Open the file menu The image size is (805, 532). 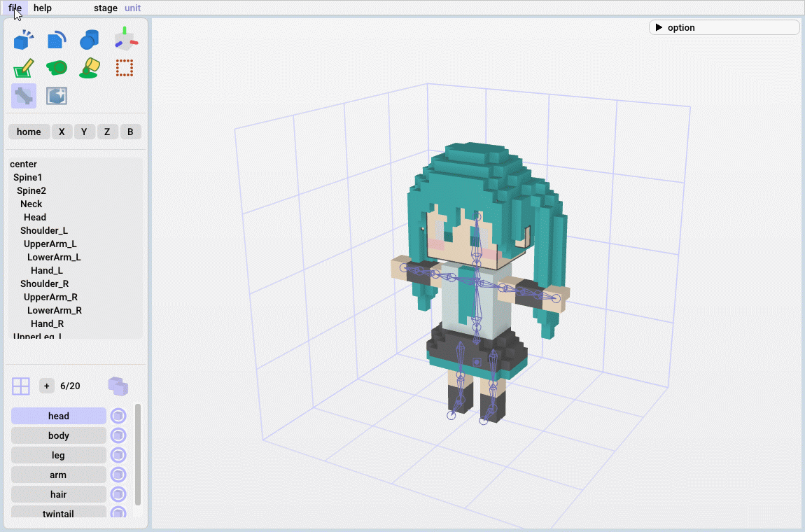click(15, 8)
